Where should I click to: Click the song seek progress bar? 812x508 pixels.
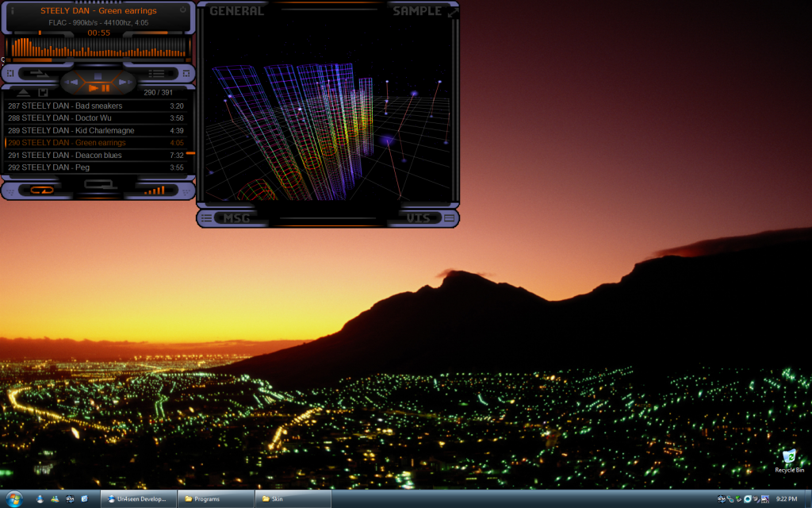click(x=99, y=60)
